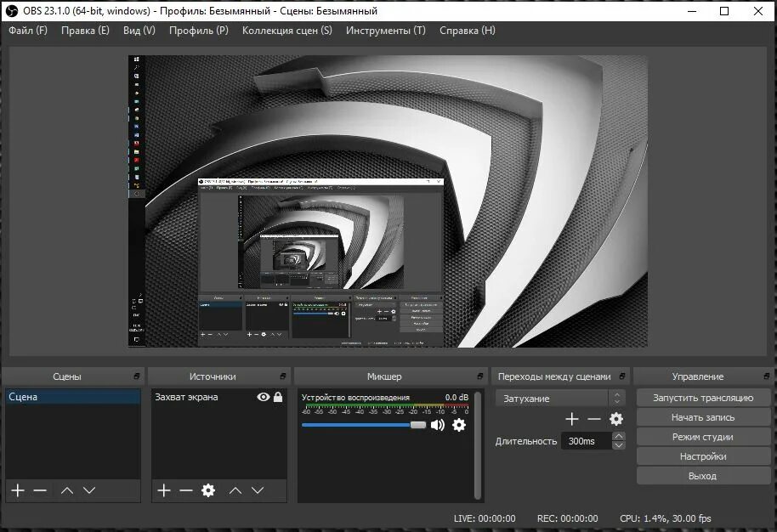The width and height of the screenshot is (777, 532).
Task: Open transition properties gear
Action: pos(616,419)
